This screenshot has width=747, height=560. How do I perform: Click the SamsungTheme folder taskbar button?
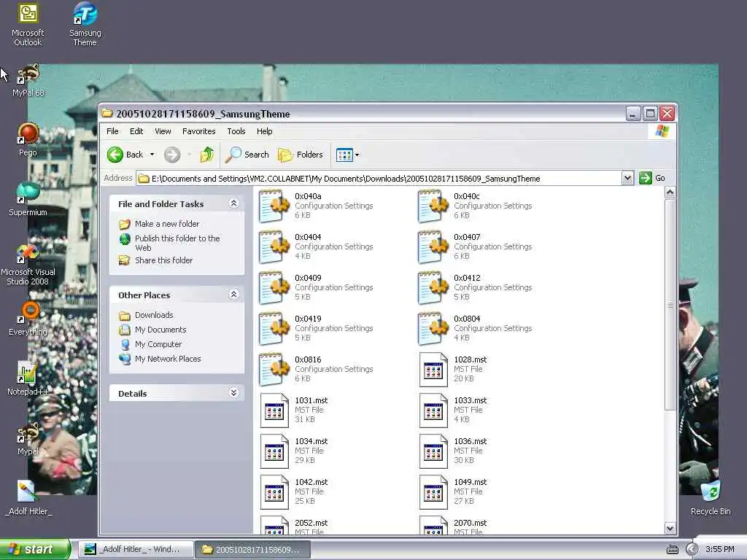tap(253, 550)
